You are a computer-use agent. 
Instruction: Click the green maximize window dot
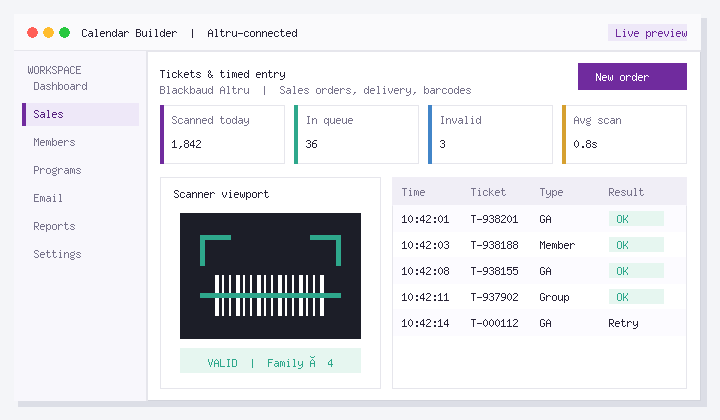coord(64,33)
